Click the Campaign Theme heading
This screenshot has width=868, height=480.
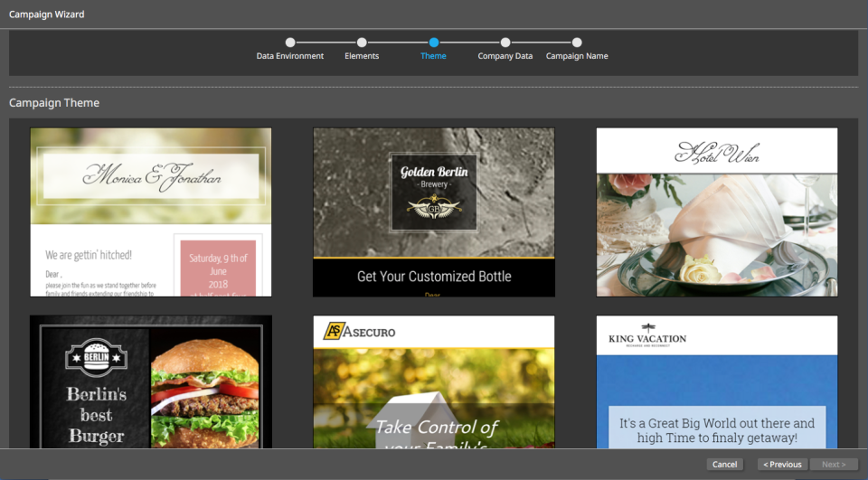[54, 102]
